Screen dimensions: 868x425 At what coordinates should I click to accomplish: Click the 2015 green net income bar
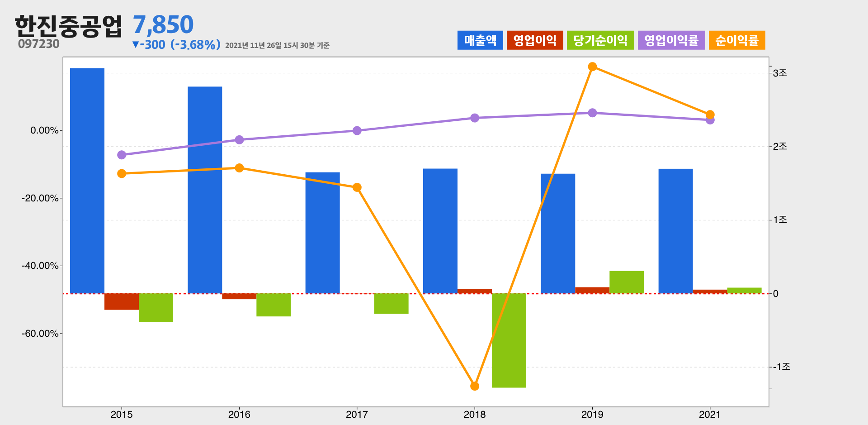(x=156, y=308)
